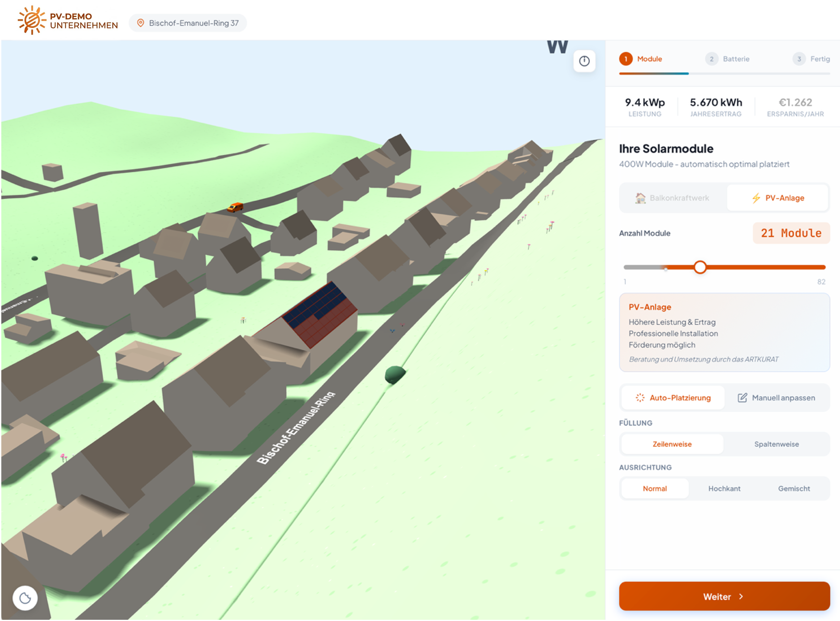Click the lightning bolt icon on the PV-Anlage option
Screen dimensions: 840x621
(756, 198)
